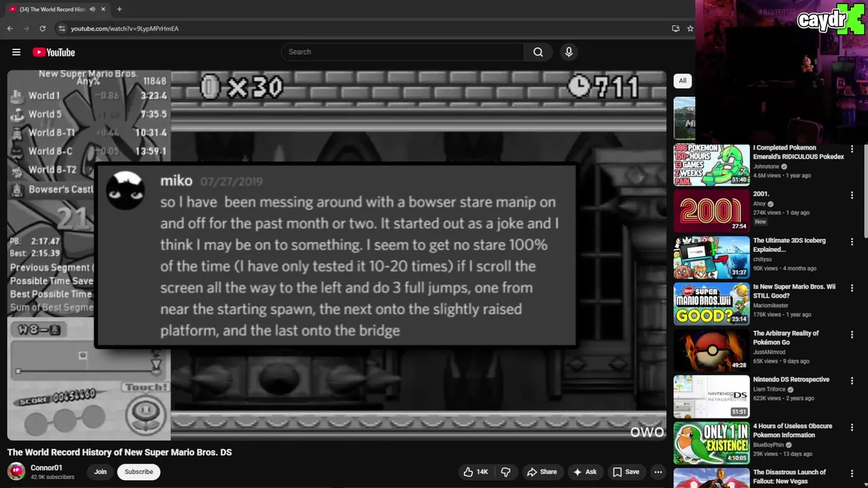Join the Connor01 channel membership
Image resolution: width=868 pixels, height=488 pixels.
pos(100,472)
